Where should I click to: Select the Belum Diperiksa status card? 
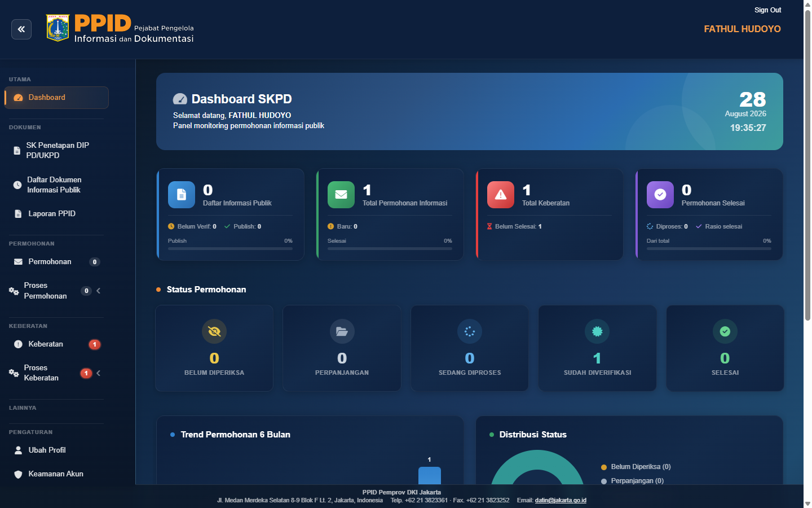pyautogui.click(x=214, y=348)
